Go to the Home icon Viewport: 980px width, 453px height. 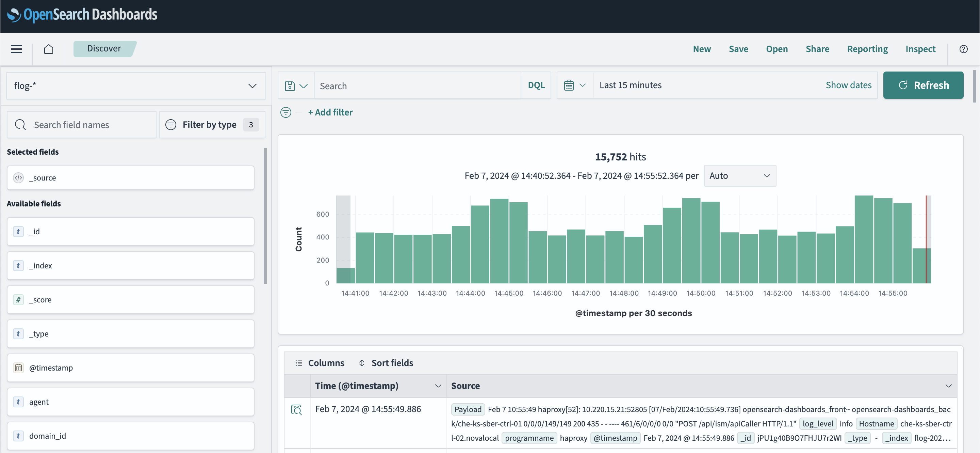pos(48,49)
